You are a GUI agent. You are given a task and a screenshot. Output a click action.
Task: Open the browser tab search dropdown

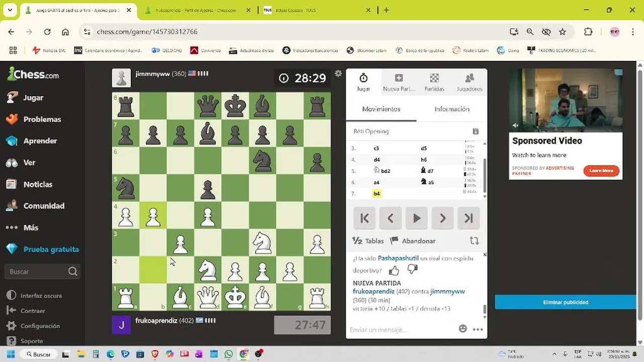[x=10, y=10]
